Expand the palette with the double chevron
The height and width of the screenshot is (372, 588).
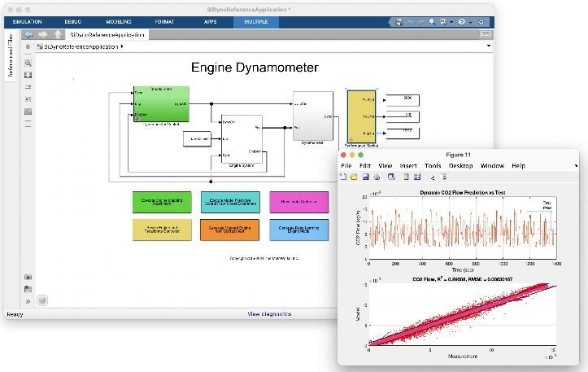(x=28, y=301)
